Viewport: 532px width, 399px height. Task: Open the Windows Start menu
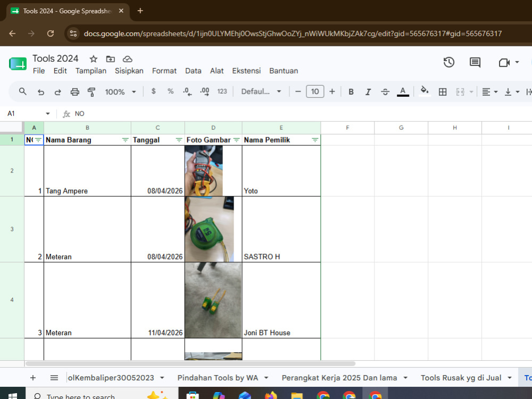[13, 396]
